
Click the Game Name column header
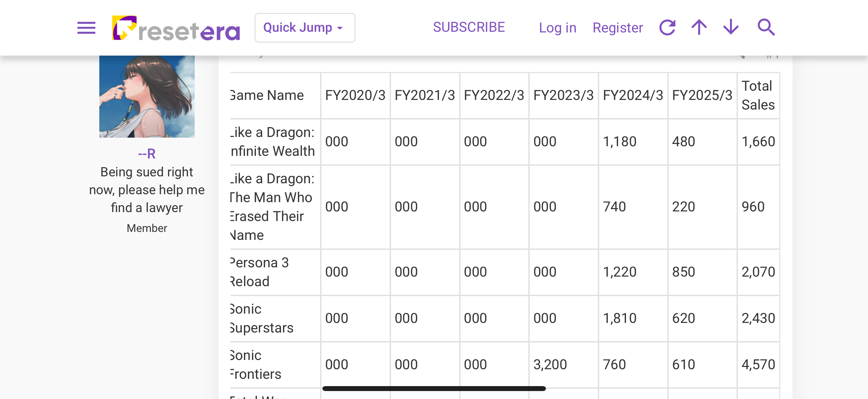[x=267, y=95]
